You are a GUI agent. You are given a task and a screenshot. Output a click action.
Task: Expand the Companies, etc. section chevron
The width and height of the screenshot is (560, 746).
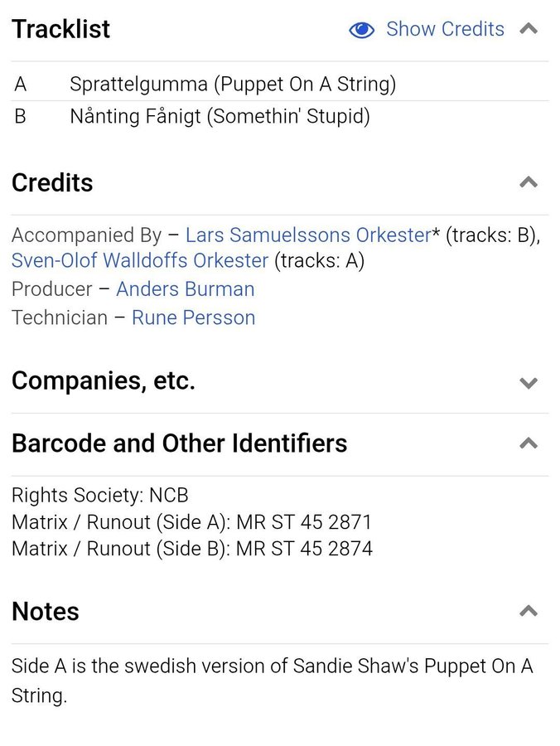[529, 382]
